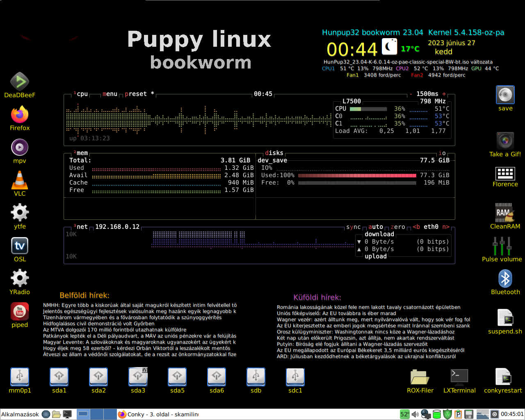Open the piped YouTube icon

coord(19,311)
